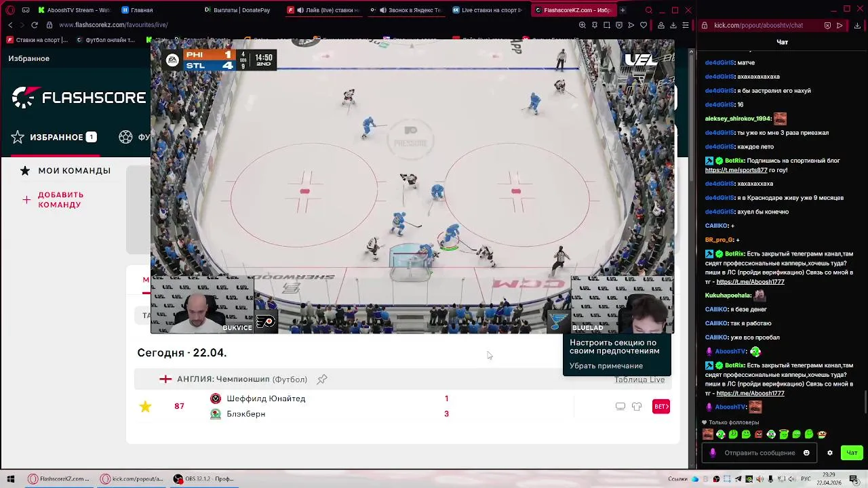Switch to Выплаты | DonatePay tab
Image resolution: width=868 pixels, height=488 pixels.
(x=237, y=10)
